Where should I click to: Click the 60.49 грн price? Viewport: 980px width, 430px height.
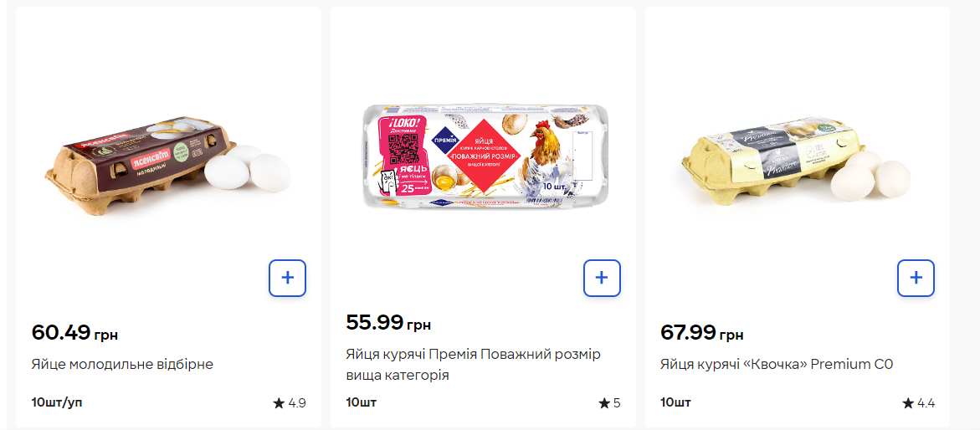click(74, 333)
